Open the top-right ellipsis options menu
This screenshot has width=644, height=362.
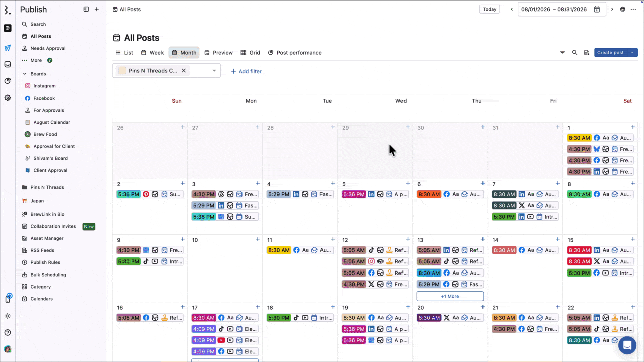[x=633, y=9]
